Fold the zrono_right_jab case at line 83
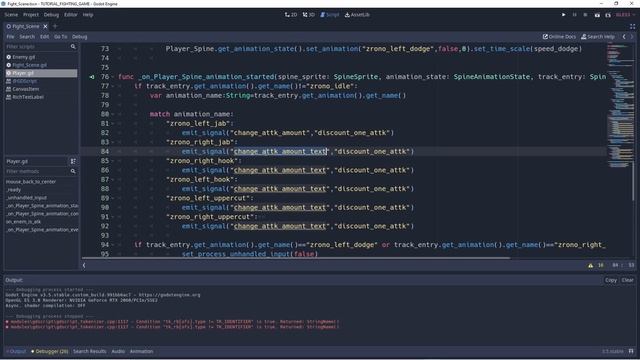The height and width of the screenshot is (360, 640). tap(113, 142)
